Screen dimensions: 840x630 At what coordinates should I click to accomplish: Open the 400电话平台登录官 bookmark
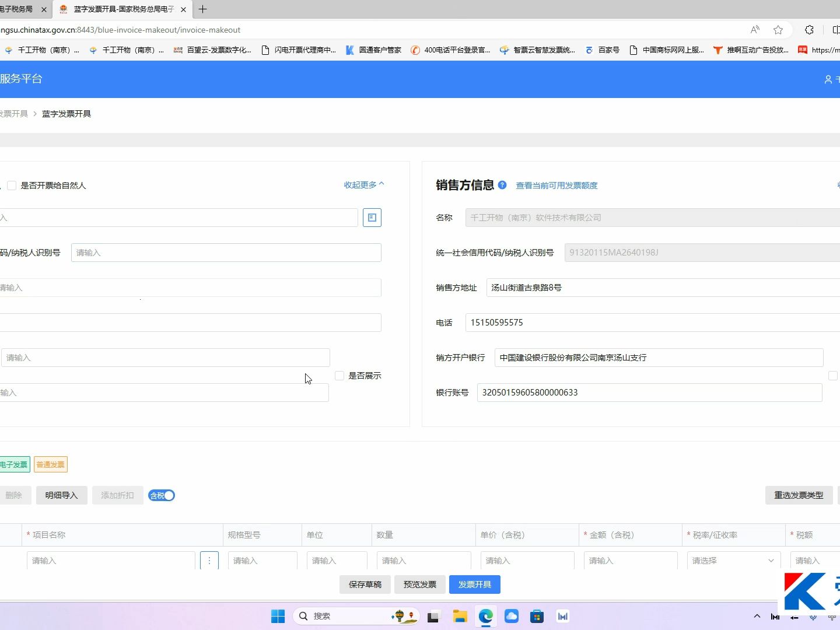(x=450, y=50)
